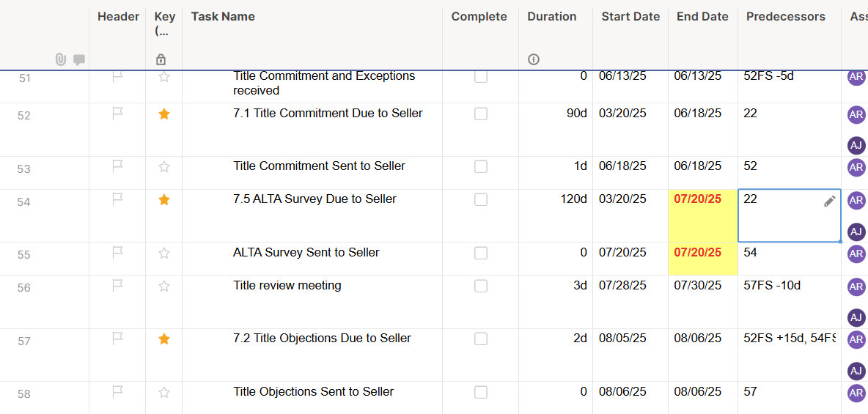Flag row 58 Title Objections Sent to Seller
This screenshot has height=414, width=868.
pos(117,392)
